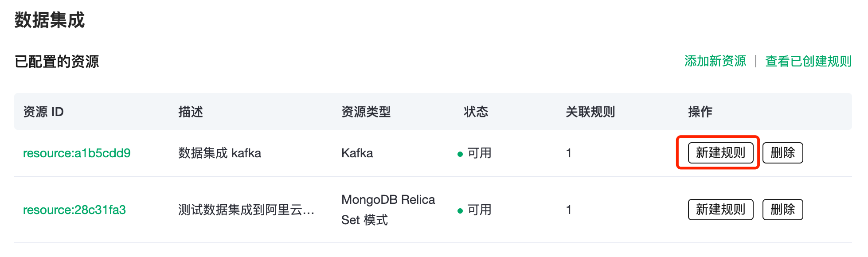Click the 资源类型 column header
The image size is (868, 257).
tap(366, 112)
